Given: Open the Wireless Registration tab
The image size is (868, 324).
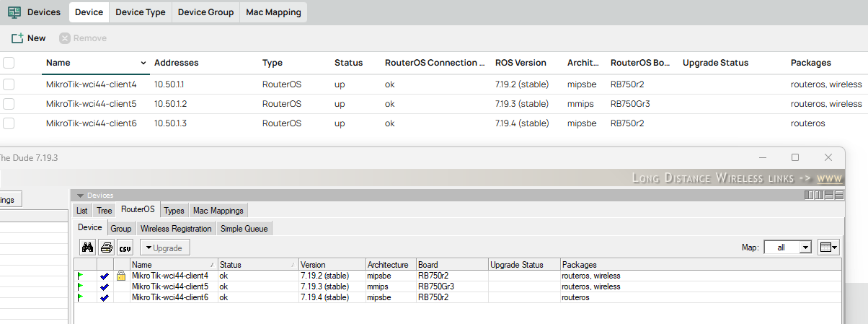Looking at the screenshot, I should (x=176, y=228).
